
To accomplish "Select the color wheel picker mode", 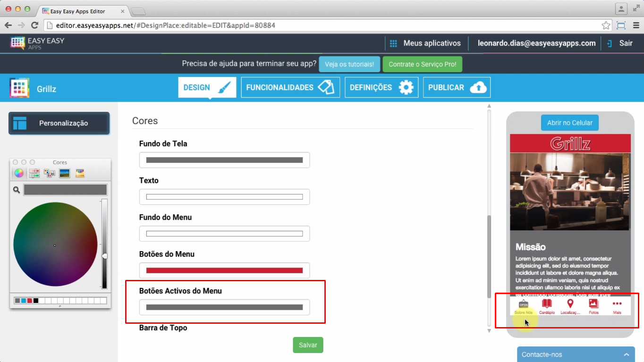I will pos(18,173).
